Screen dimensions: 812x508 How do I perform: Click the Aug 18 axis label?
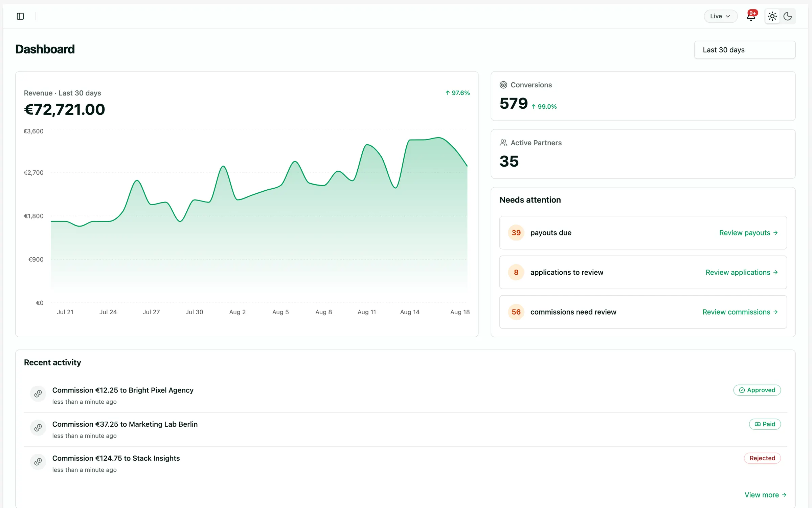[460, 312]
